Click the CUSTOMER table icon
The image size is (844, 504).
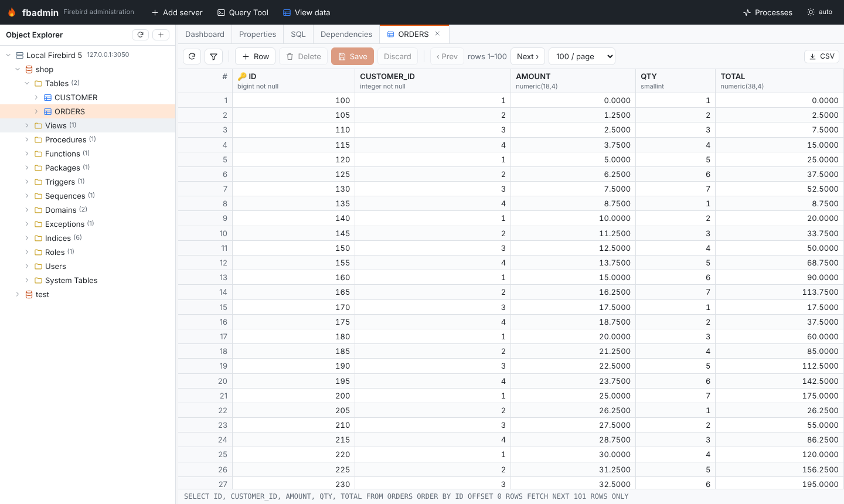(47, 97)
